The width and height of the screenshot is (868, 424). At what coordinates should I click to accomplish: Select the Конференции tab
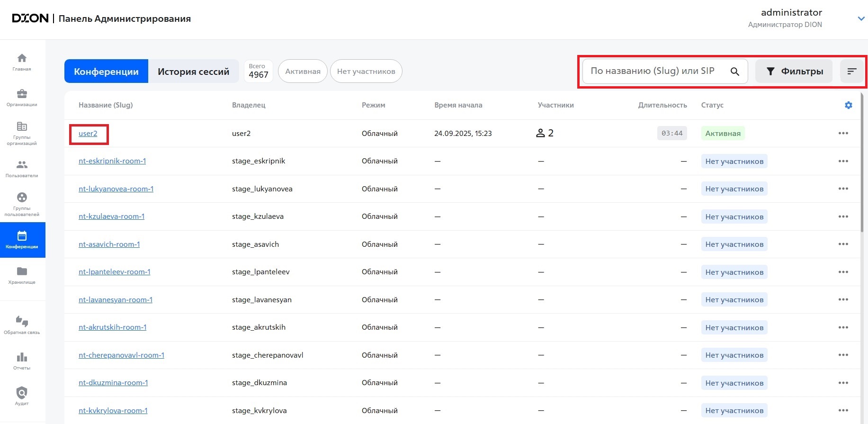pyautogui.click(x=106, y=72)
